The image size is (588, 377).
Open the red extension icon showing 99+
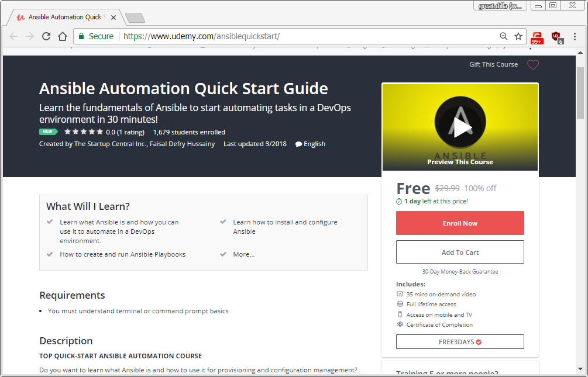tap(537, 37)
